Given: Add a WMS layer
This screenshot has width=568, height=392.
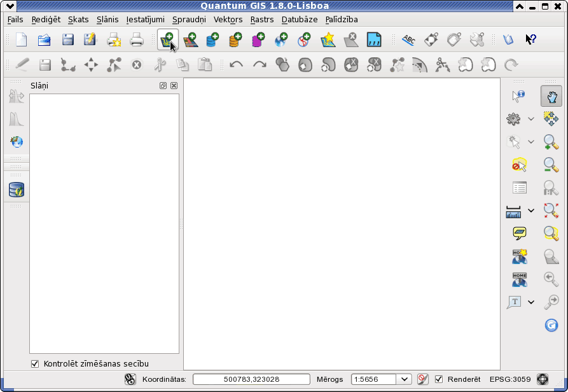Looking at the screenshot, I should pos(281,39).
